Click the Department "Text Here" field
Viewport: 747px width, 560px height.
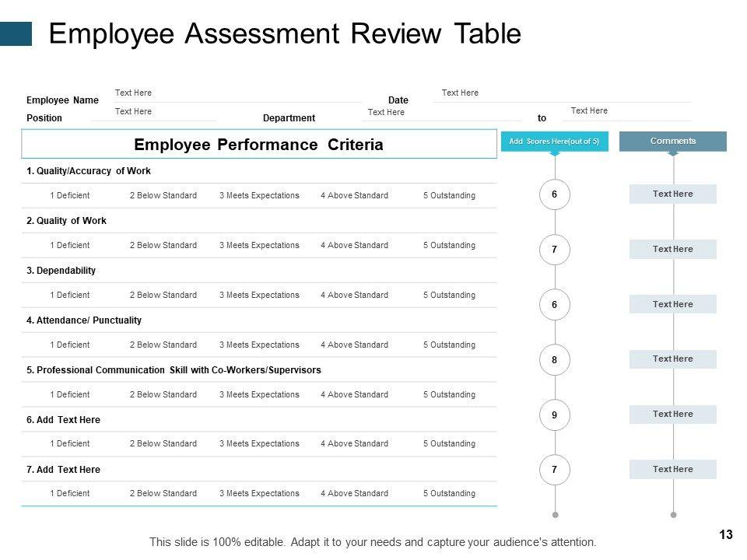(x=386, y=112)
